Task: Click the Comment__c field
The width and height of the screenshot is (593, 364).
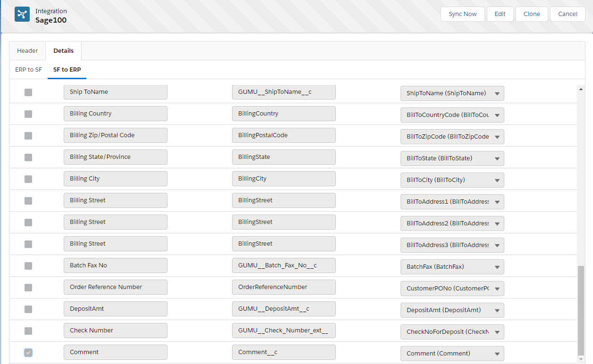Action: pyautogui.click(x=284, y=352)
